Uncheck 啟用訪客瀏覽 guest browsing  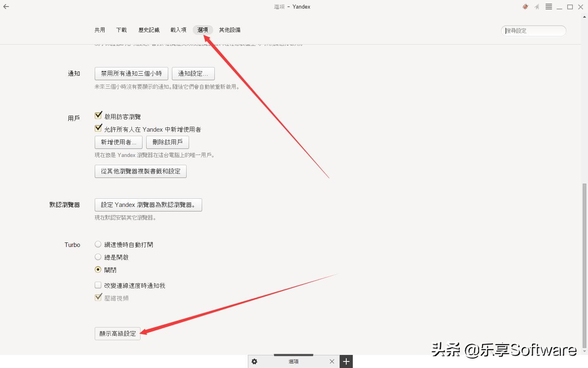coord(98,115)
